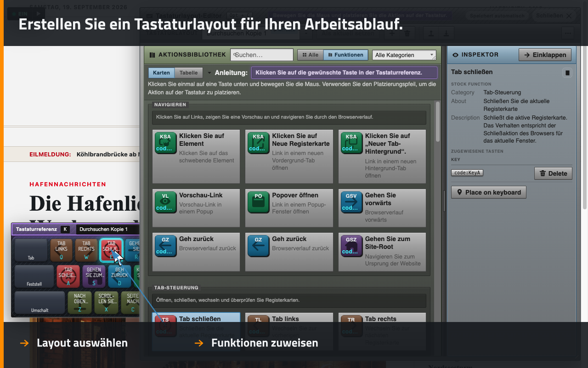Click the Place on keyboard button
Image resolution: width=588 pixels, height=368 pixels.
[x=489, y=192]
